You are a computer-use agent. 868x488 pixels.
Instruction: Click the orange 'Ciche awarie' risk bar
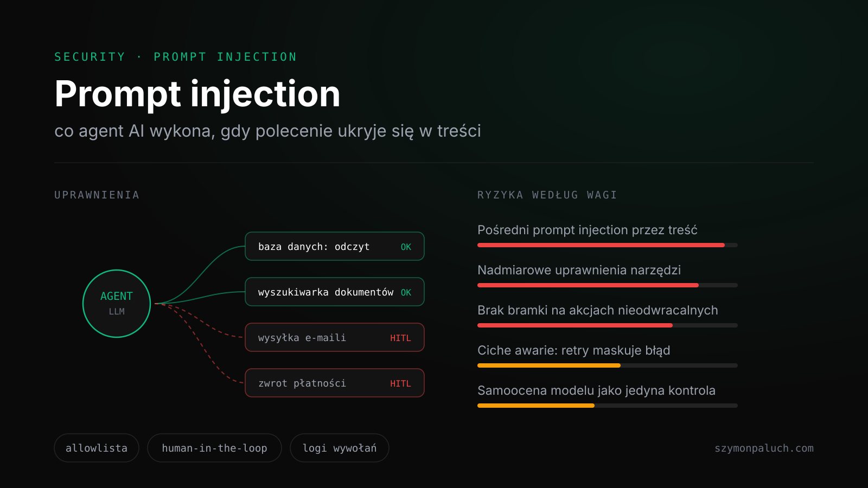608,365
